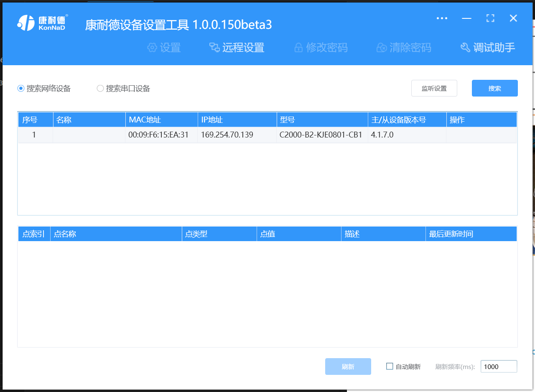Click the 监听设置 button
Screen dimensions: 535x392
click(434, 88)
